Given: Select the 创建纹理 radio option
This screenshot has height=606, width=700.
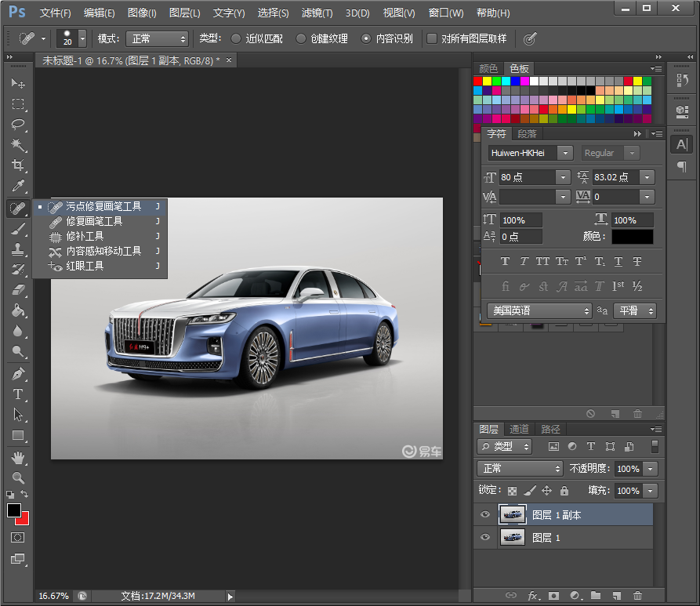Looking at the screenshot, I should tap(301, 38).
